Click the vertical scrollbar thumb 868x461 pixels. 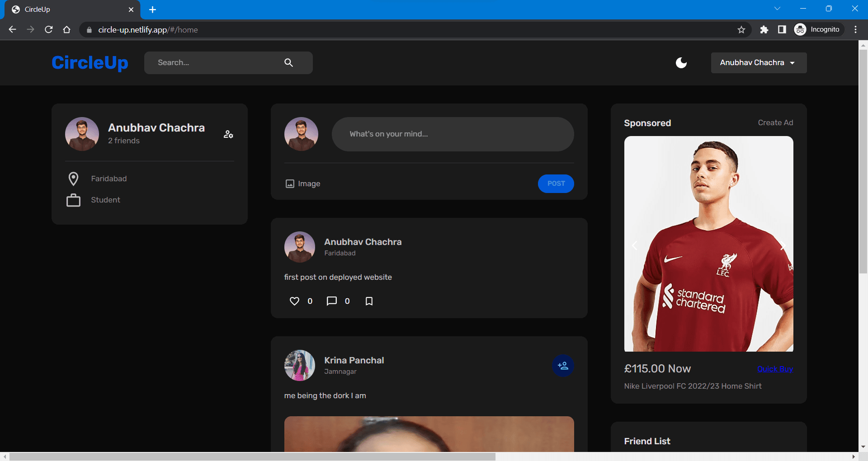pyautogui.click(x=863, y=160)
